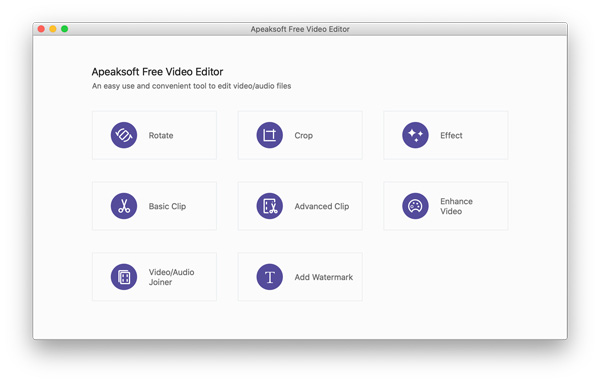
Task: Click the Add Watermark T icon
Action: [x=269, y=277]
